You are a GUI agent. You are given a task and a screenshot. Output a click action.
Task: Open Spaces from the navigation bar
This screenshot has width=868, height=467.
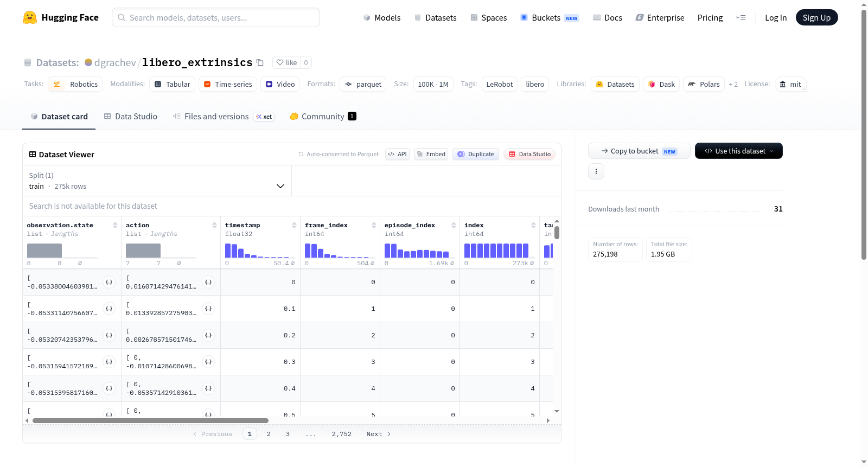point(488,17)
